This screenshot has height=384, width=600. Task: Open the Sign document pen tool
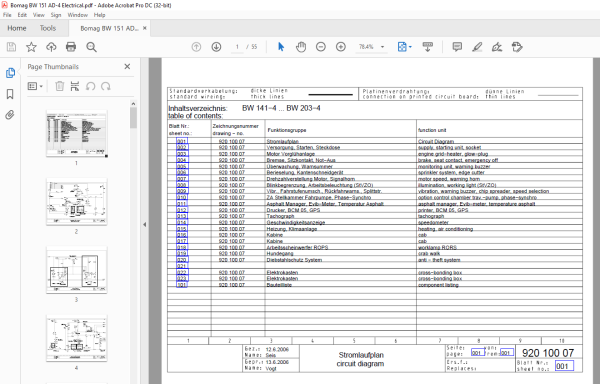(497, 47)
